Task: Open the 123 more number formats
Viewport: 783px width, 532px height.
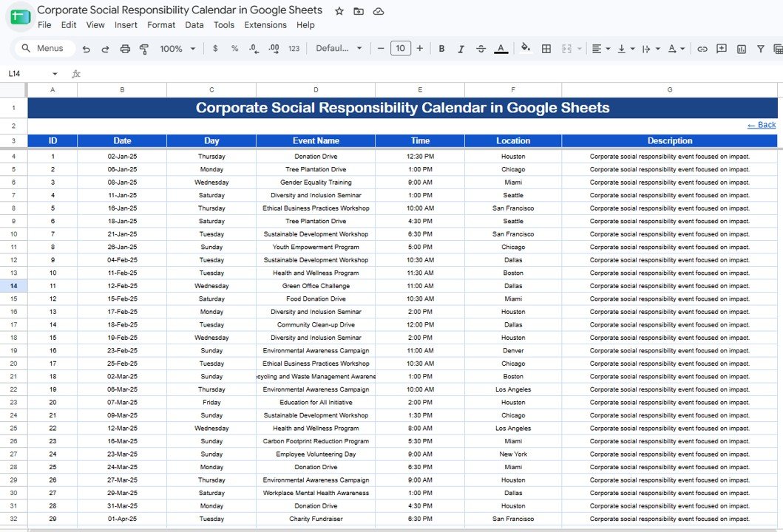Action: coord(294,49)
